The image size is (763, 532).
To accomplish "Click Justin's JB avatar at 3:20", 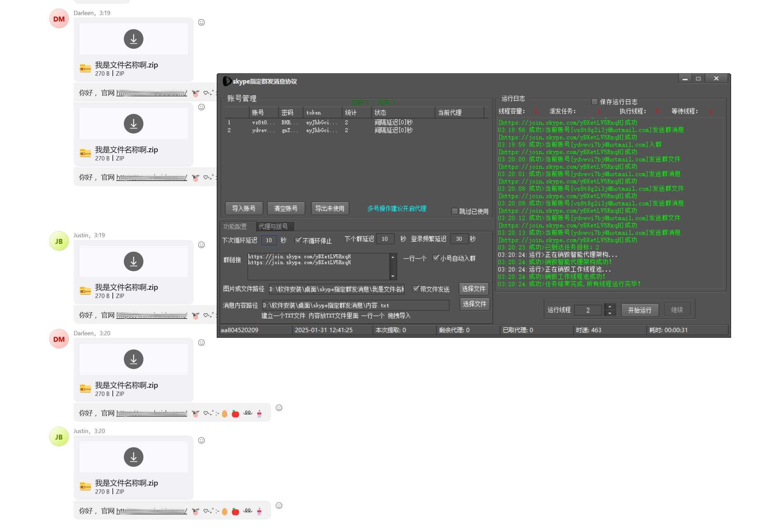I will pos(59,436).
